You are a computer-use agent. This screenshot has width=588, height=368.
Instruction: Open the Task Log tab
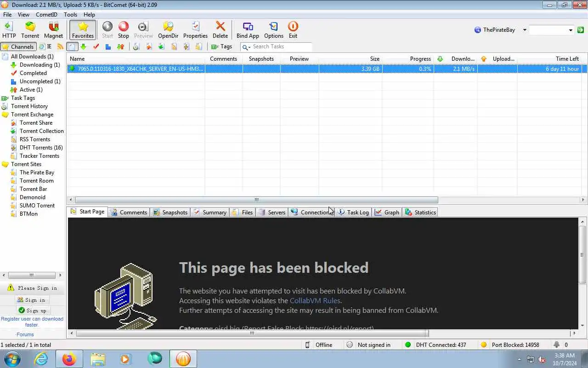pyautogui.click(x=353, y=212)
